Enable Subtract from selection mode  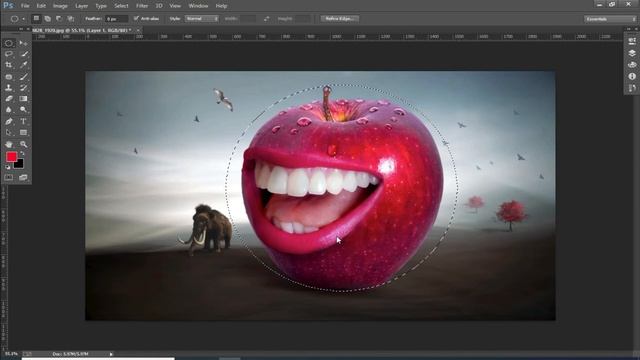coord(59,18)
